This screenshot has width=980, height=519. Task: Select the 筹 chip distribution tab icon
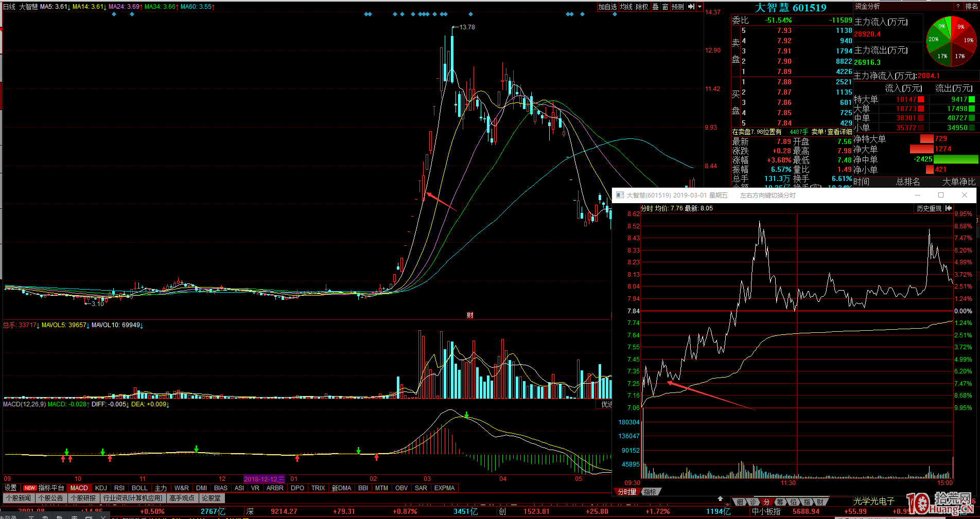click(x=780, y=502)
